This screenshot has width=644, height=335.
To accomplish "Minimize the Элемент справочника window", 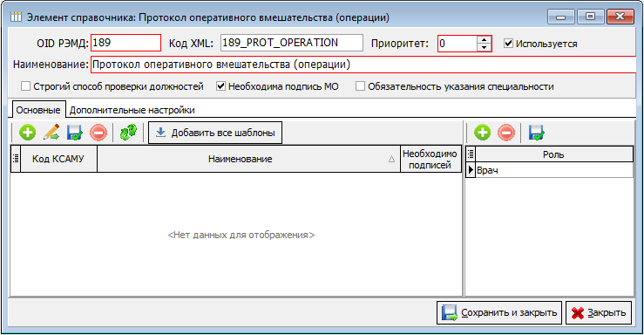I will tap(560, 17).
